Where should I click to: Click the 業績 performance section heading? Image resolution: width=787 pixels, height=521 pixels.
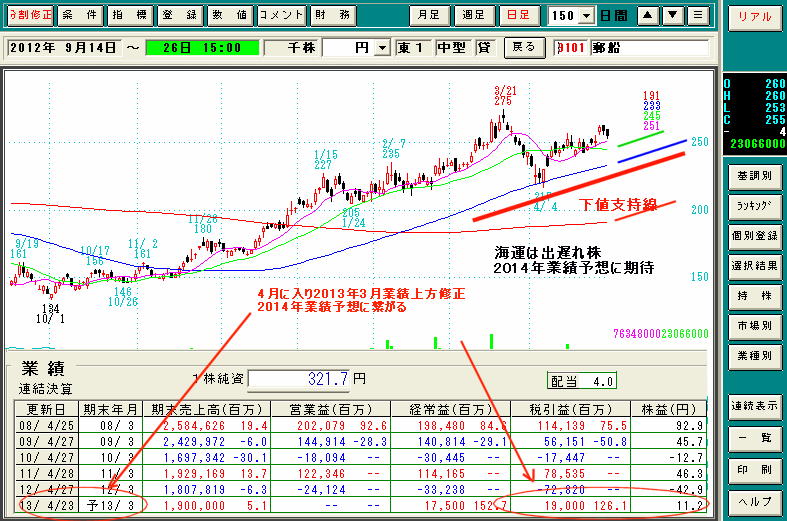tap(43, 369)
